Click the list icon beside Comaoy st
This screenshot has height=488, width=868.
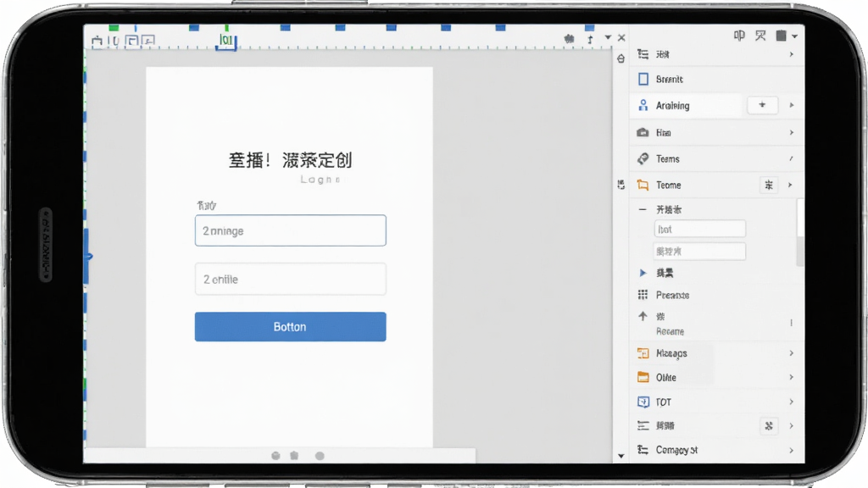click(643, 450)
